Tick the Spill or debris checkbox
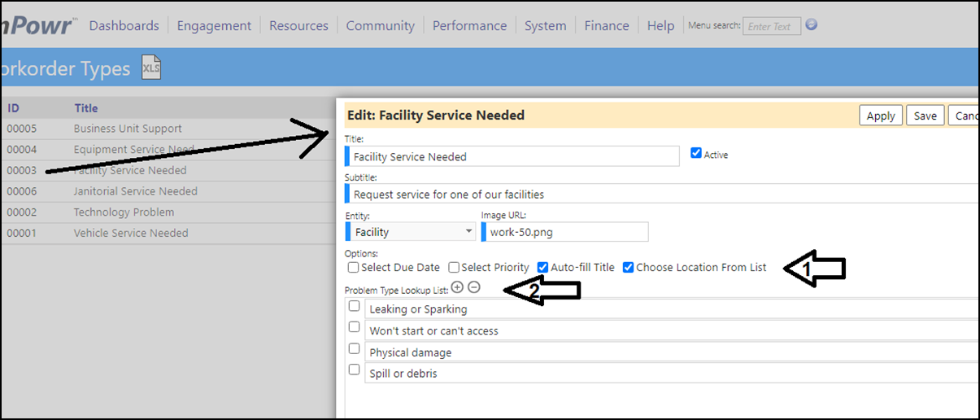This screenshot has width=980, height=420. click(x=354, y=370)
